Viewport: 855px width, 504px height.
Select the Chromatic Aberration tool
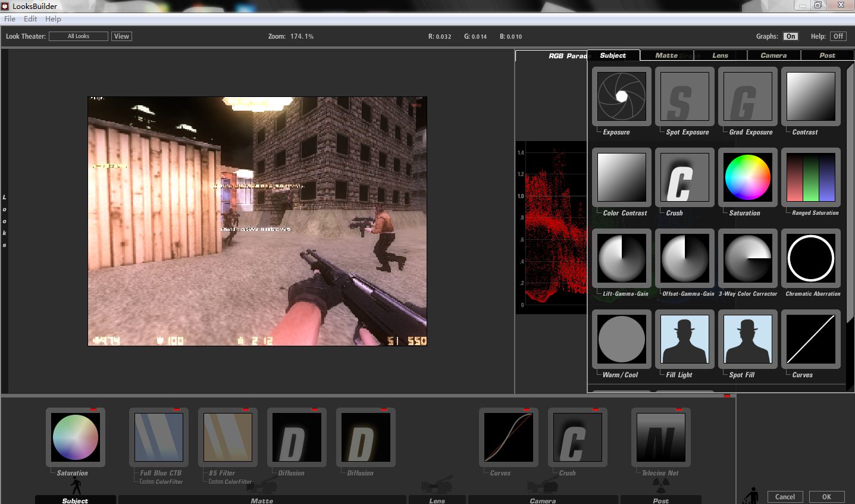810,258
